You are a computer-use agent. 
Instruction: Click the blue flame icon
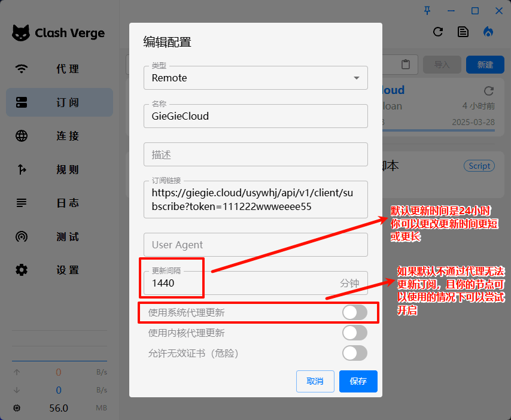tap(488, 32)
